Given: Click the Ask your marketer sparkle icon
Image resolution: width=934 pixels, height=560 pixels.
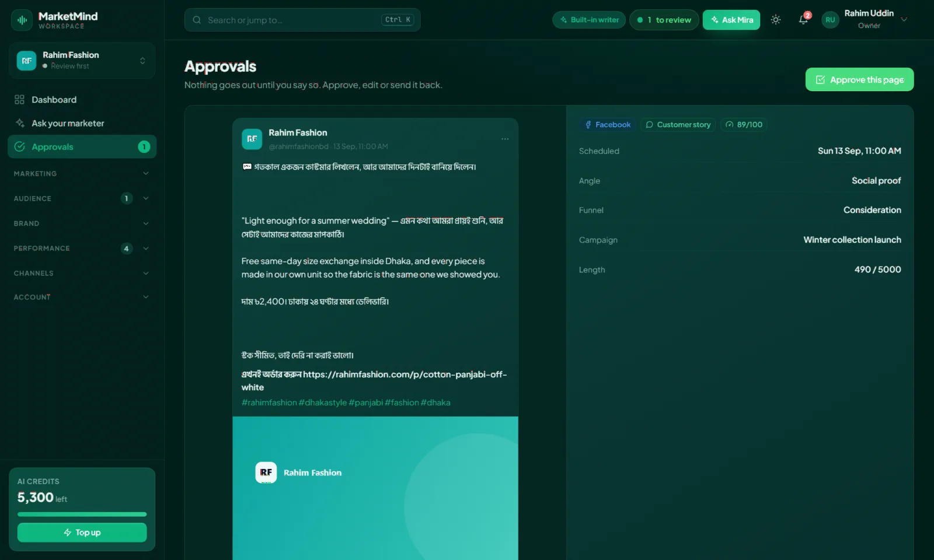Looking at the screenshot, I should click(19, 123).
